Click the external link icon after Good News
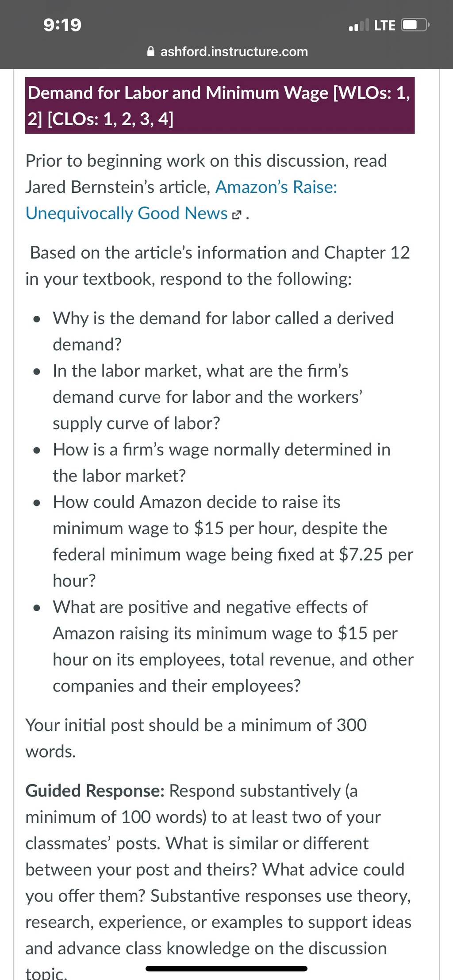453x980 pixels. pyautogui.click(x=237, y=215)
